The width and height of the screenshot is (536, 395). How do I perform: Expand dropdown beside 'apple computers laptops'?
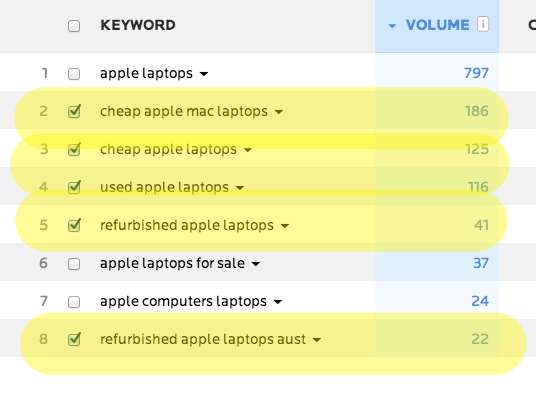click(x=278, y=302)
